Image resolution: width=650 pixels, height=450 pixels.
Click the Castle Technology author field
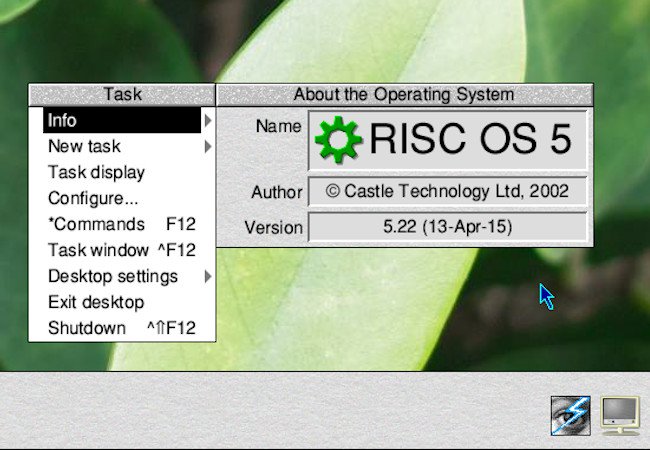pyautogui.click(x=447, y=191)
